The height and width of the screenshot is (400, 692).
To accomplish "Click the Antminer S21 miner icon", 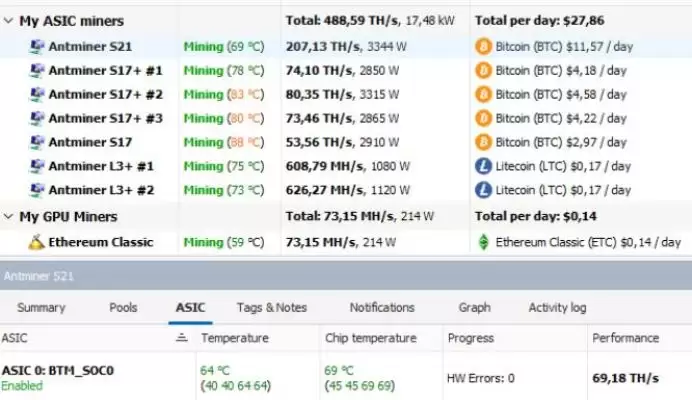I will pos(37,46).
